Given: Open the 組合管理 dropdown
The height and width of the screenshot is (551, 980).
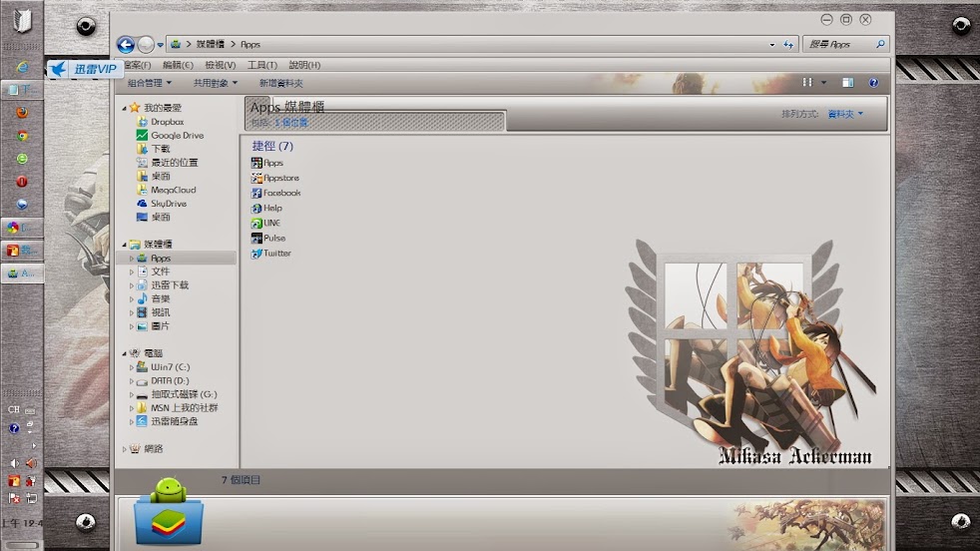Looking at the screenshot, I should 150,83.
